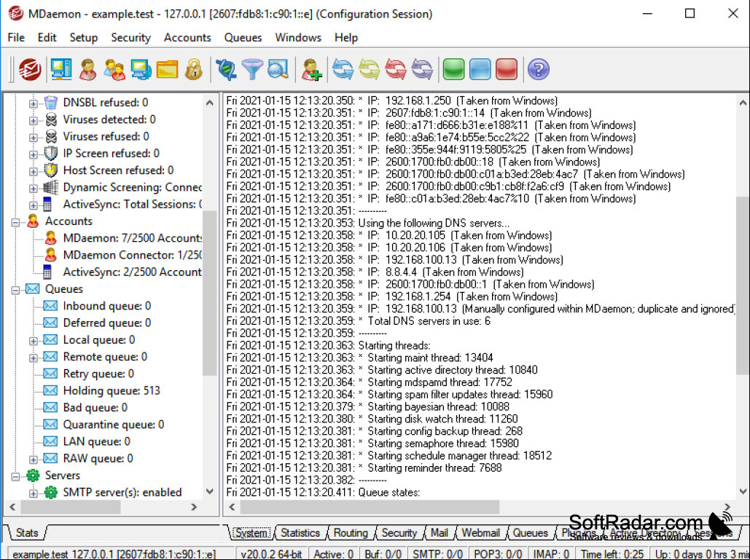The height and width of the screenshot is (560, 750).
Task: Click the Holding queue envelope icon
Action: (50, 390)
